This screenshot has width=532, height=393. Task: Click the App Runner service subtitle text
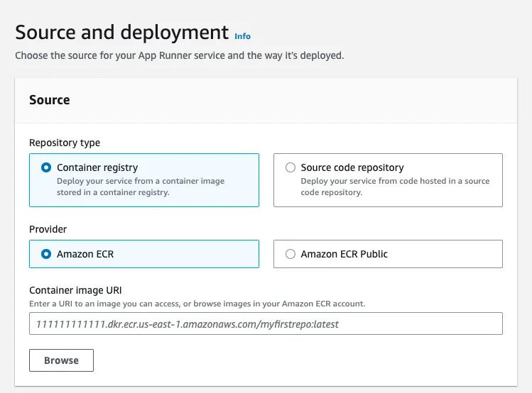(179, 55)
